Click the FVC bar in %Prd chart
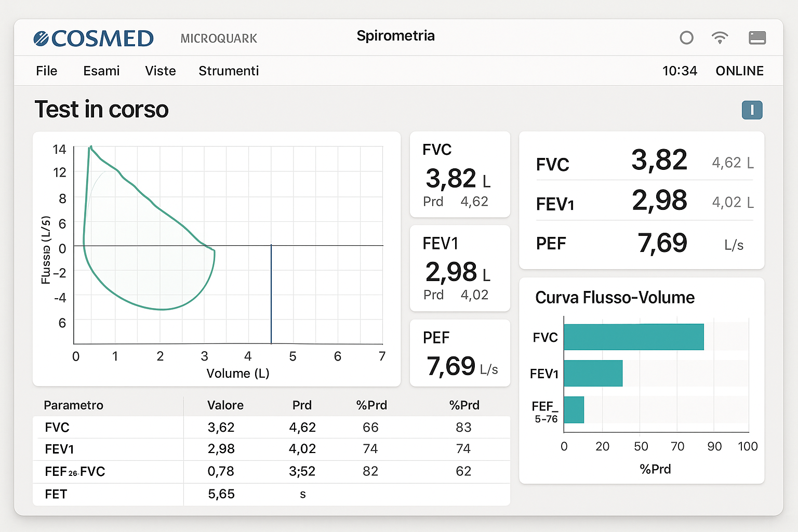Viewport: 798px width, 532px height. point(633,337)
